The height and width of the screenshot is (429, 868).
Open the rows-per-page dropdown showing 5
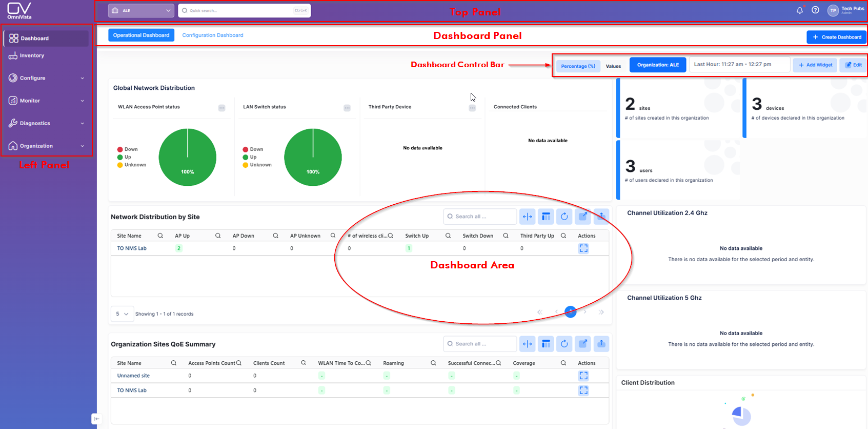[122, 314]
